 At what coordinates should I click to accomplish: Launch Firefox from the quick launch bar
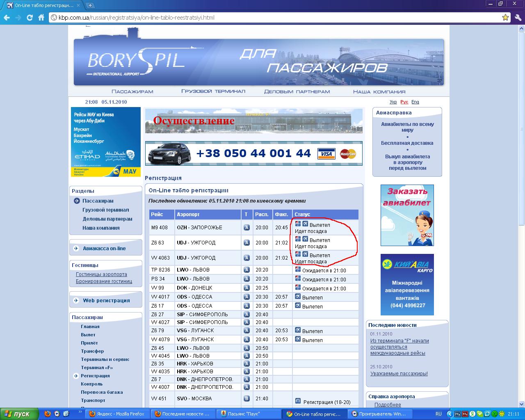(x=48, y=414)
